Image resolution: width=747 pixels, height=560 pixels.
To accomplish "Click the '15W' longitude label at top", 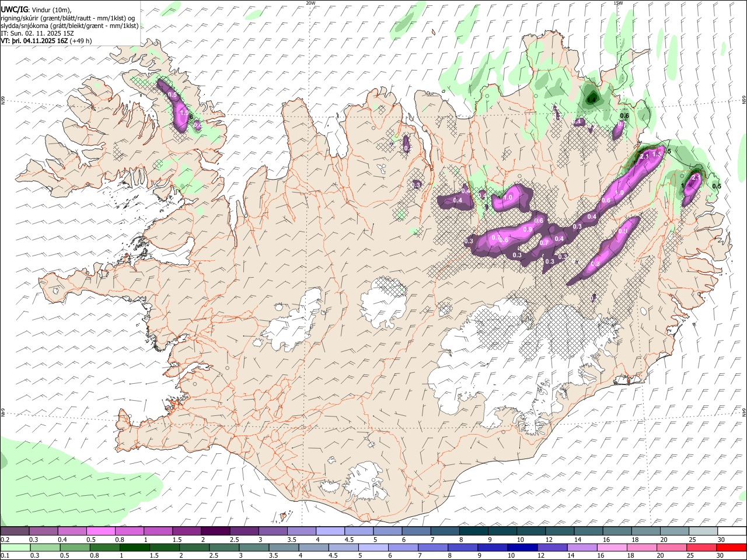I will point(618,3).
